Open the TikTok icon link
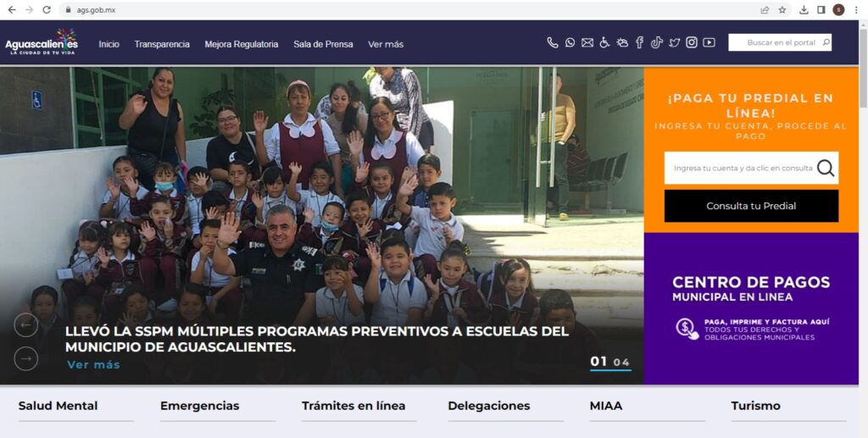This screenshot has height=438, width=868. 657,42
